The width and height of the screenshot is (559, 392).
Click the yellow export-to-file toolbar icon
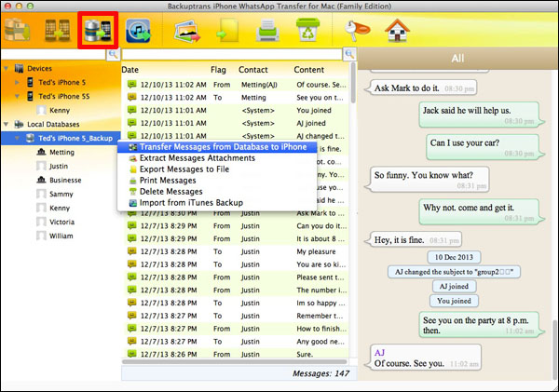pos(227,33)
